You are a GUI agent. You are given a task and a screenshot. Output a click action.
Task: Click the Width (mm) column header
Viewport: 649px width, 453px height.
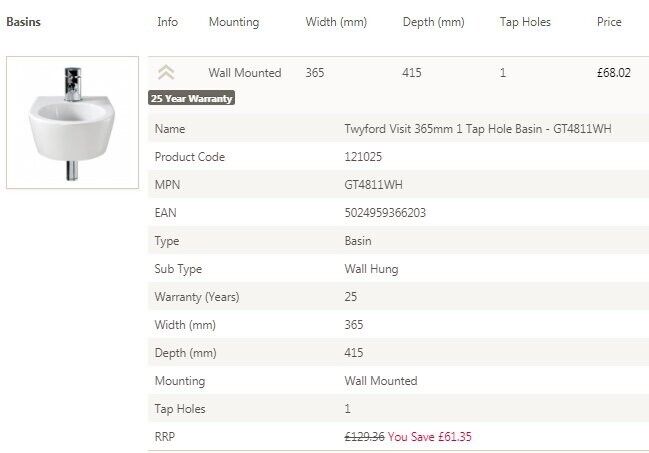pos(336,22)
